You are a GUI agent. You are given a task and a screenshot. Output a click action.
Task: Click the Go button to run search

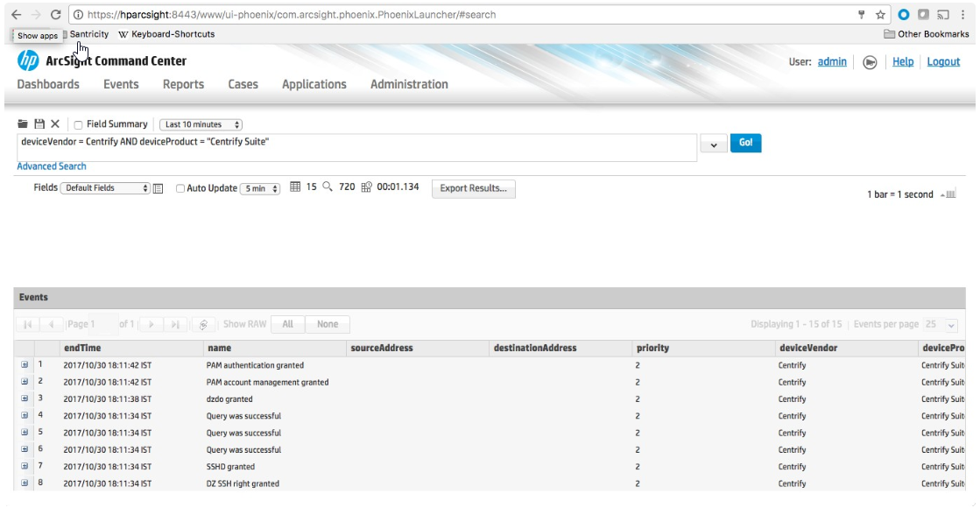[x=746, y=143]
